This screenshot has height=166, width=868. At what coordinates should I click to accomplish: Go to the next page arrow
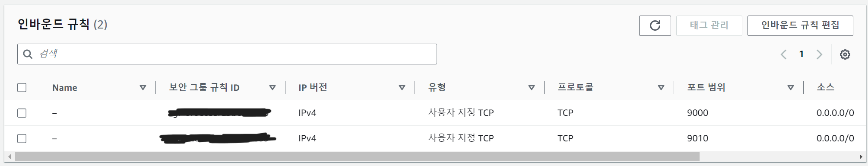click(819, 54)
